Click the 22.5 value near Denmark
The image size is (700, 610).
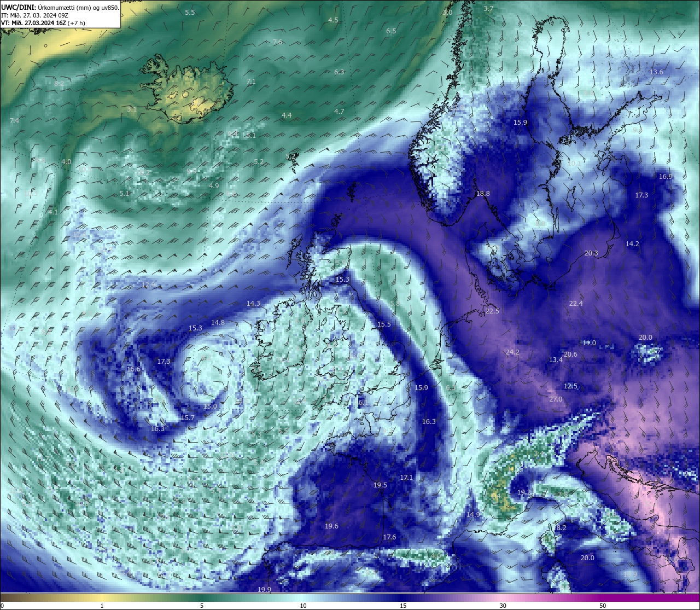click(x=492, y=311)
